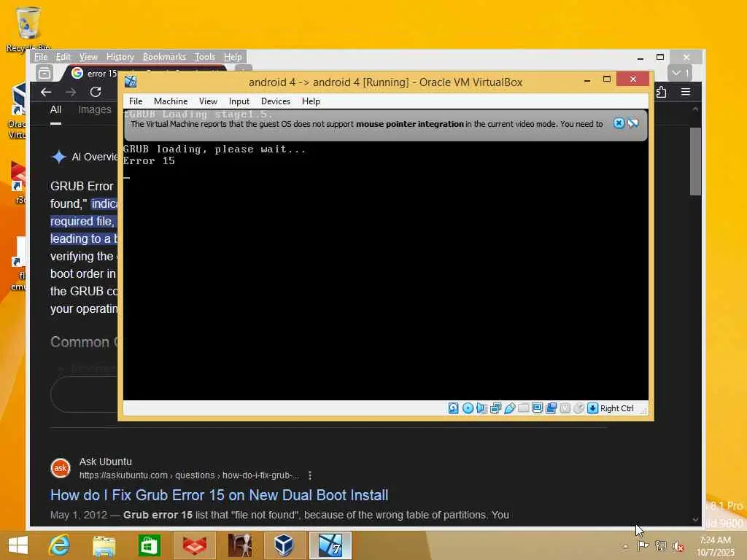Open browser extensions puzzle icon

(x=661, y=92)
